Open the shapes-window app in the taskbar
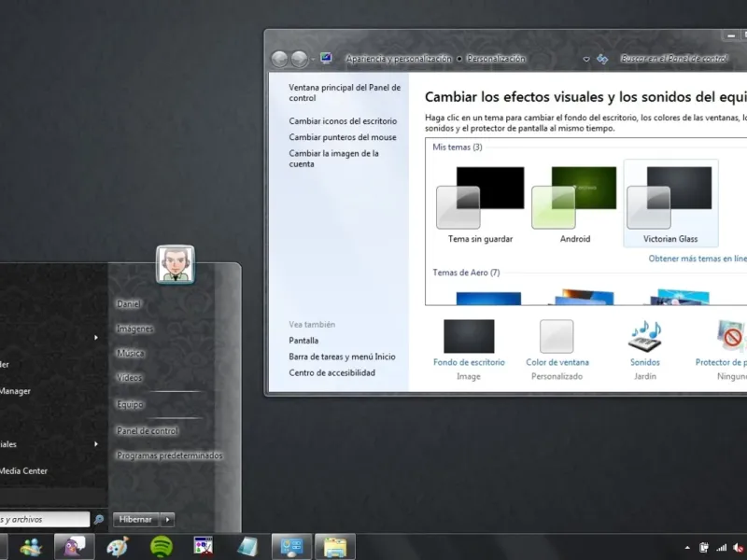This screenshot has width=747, height=560. (204, 546)
